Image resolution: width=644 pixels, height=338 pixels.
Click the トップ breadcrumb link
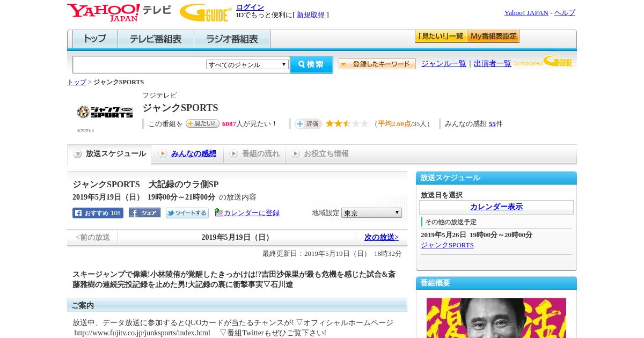[77, 82]
